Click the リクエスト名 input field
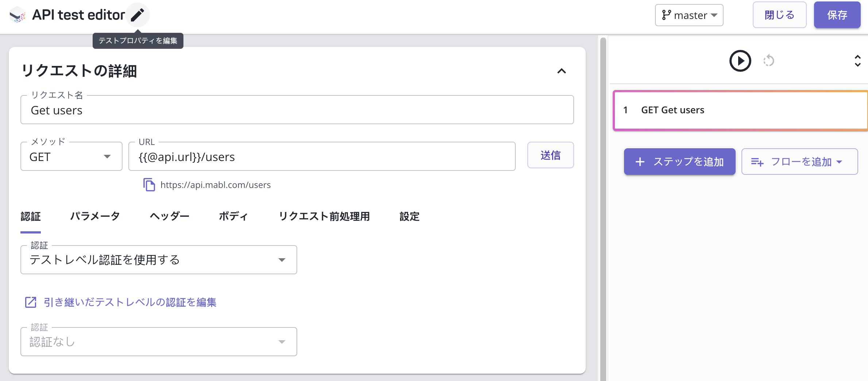The image size is (868, 381). click(297, 110)
